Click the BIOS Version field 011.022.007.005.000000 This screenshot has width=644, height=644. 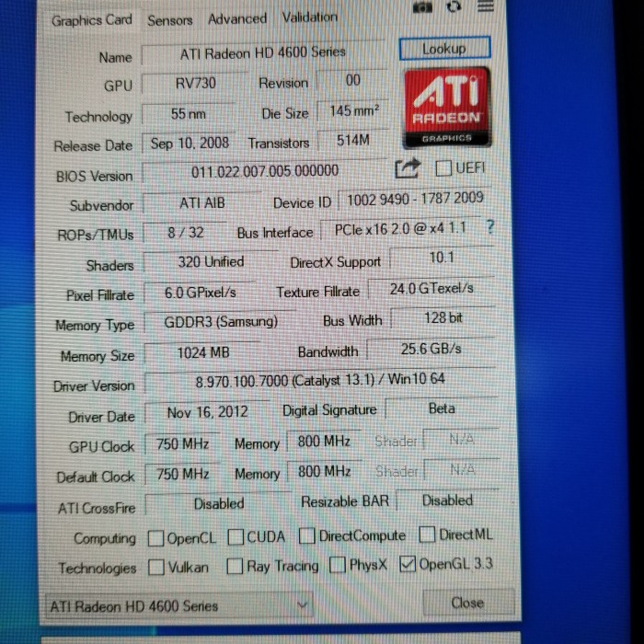tap(265, 171)
